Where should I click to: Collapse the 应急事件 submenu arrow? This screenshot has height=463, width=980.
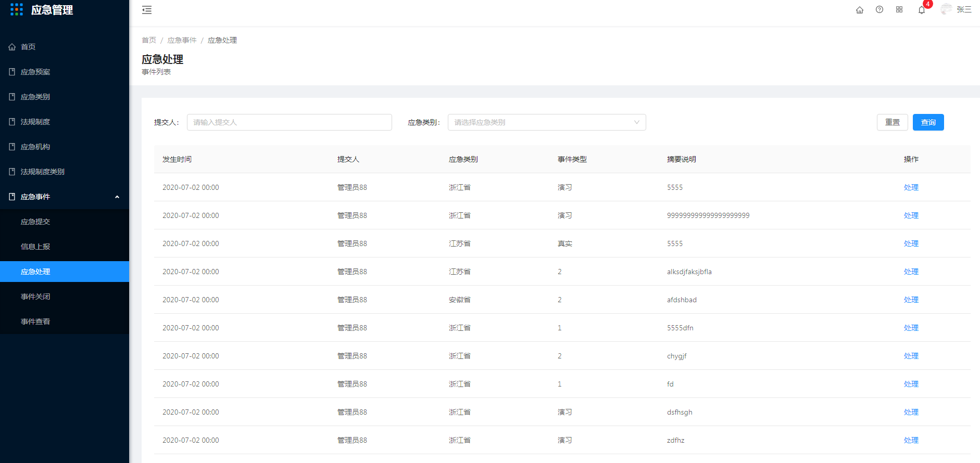pos(117,197)
